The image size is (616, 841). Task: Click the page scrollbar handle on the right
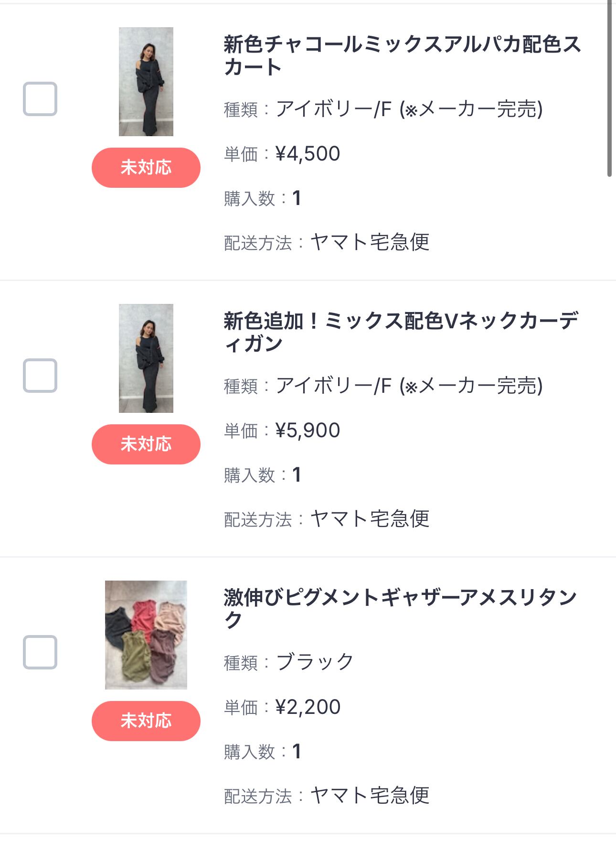610,88
